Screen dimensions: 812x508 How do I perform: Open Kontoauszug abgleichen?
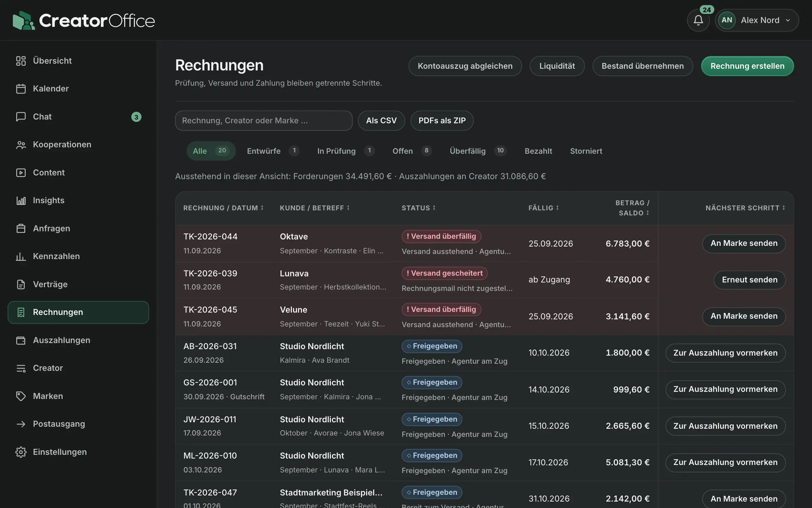click(465, 66)
